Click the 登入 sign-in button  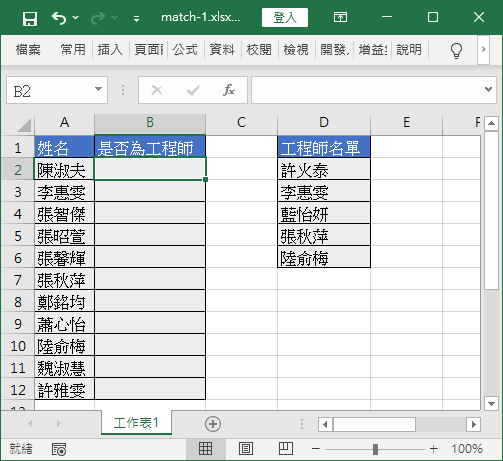click(x=285, y=17)
